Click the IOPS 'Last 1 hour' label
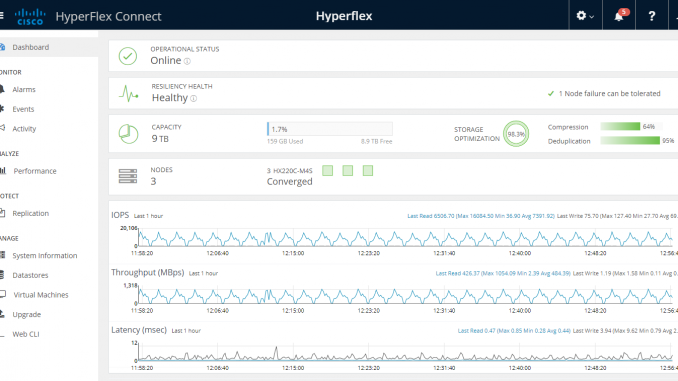This screenshot has height=381, width=678. coord(148,216)
